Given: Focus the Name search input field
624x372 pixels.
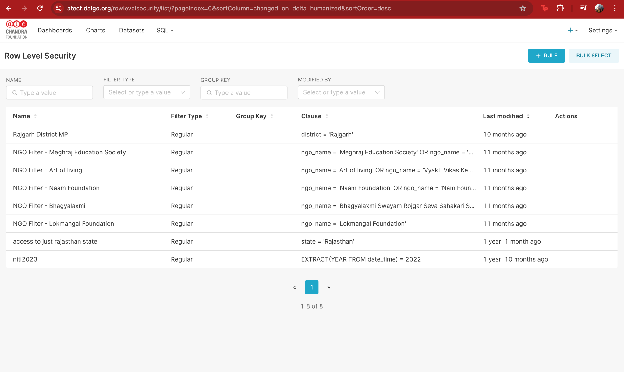Looking at the screenshot, I should click(49, 93).
